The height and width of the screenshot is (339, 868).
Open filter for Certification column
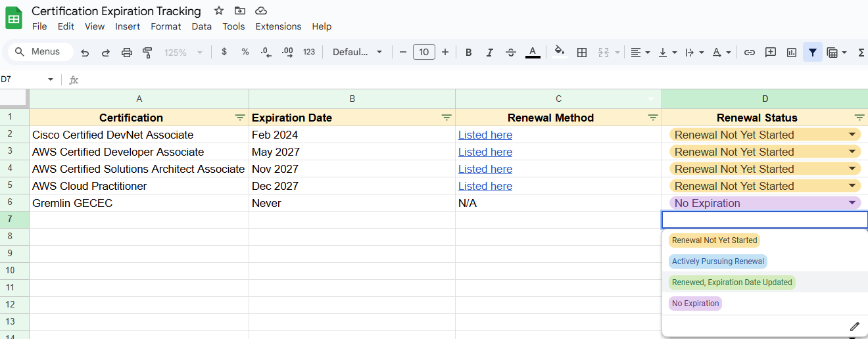(240, 118)
